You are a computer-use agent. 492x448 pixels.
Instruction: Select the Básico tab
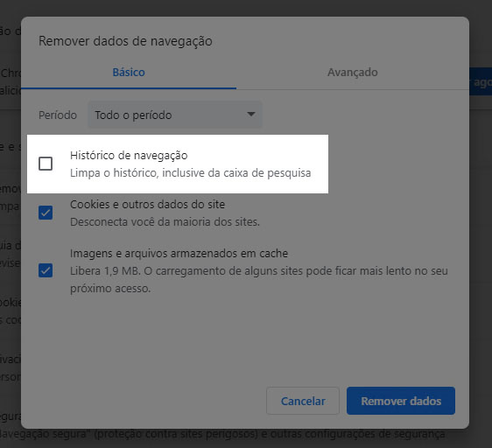pyautogui.click(x=129, y=73)
